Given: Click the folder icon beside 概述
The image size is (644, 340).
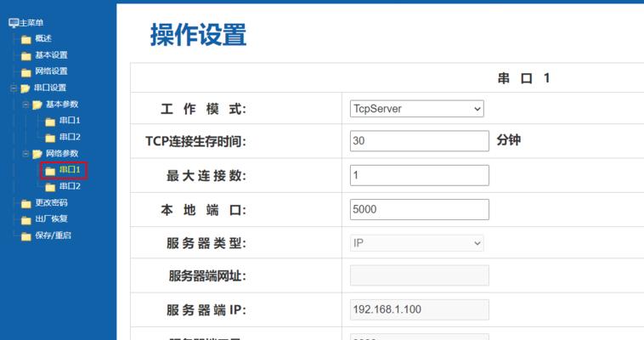Looking at the screenshot, I should pyautogui.click(x=25, y=39).
